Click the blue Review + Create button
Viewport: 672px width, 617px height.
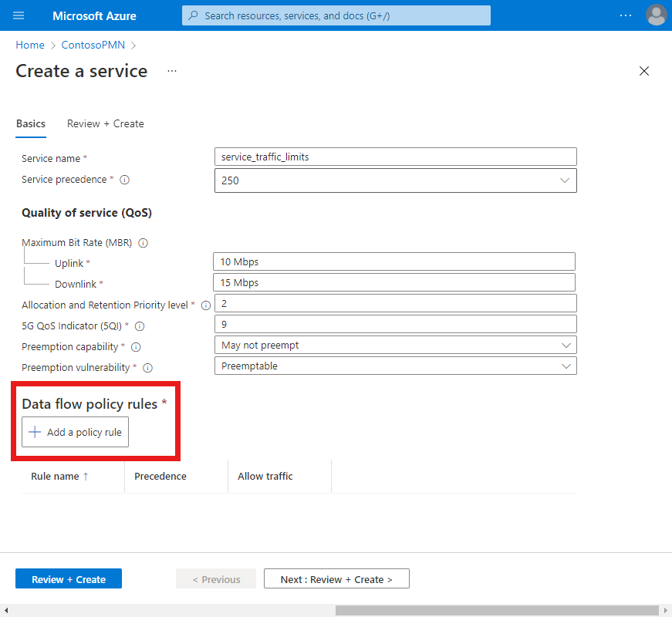(x=68, y=578)
